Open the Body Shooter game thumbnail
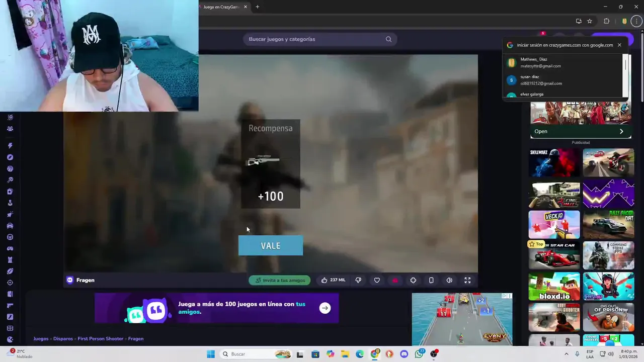 pyautogui.click(x=554, y=317)
